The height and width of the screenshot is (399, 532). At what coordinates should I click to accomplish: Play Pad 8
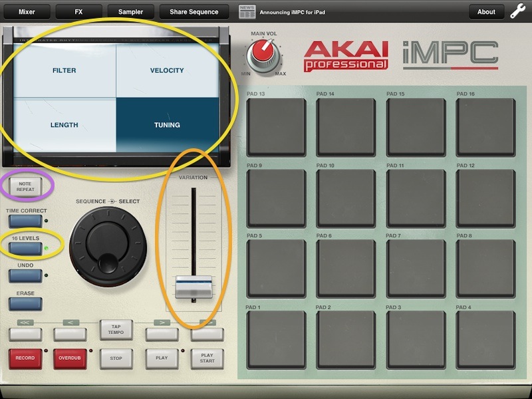pyautogui.click(x=486, y=269)
